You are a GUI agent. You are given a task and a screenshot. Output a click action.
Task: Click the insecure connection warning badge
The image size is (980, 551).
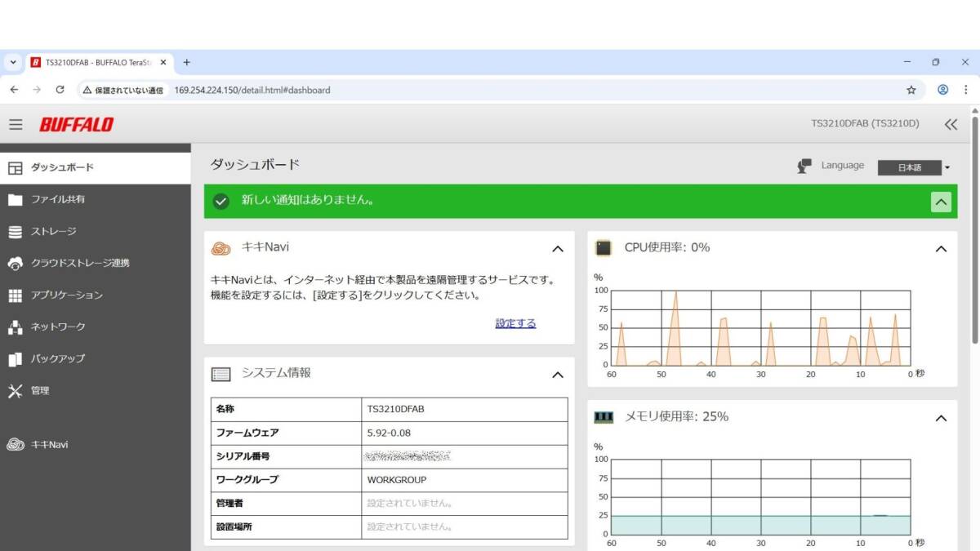(122, 90)
